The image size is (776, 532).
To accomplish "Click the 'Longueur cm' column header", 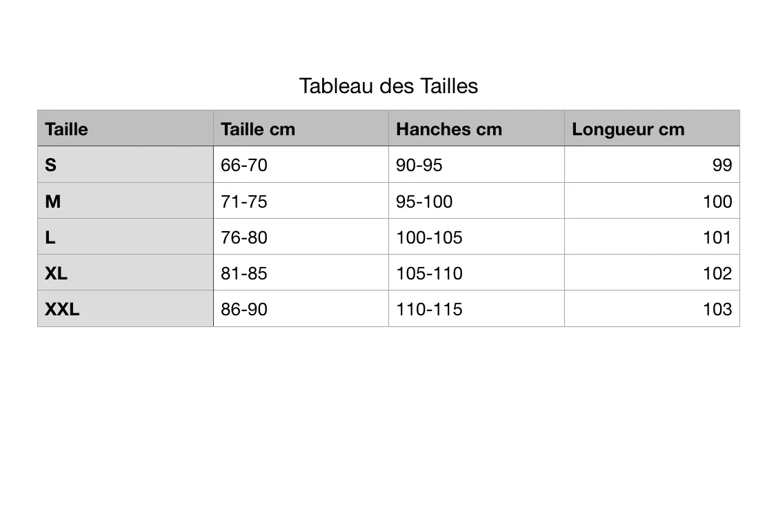I will click(628, 129).
